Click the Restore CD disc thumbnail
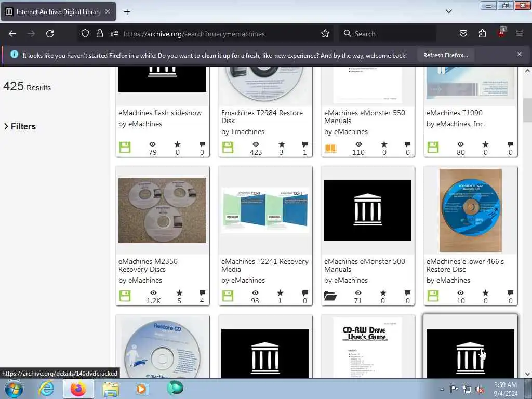 162,348
